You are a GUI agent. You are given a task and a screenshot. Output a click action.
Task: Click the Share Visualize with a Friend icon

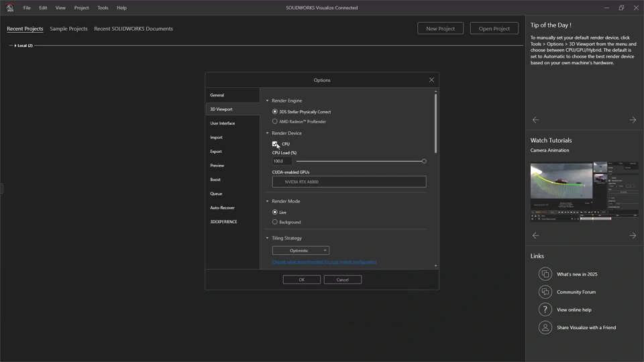(x=545, y=328)
